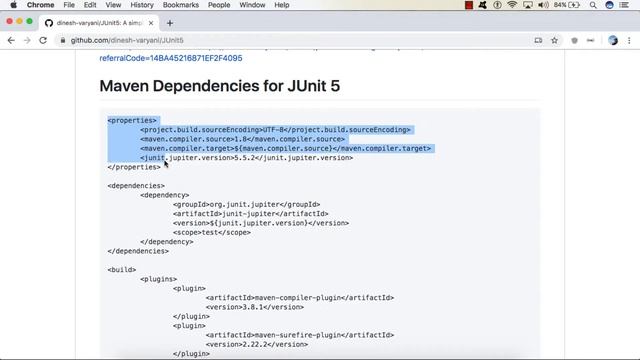Screen dimensions: 640x360
Task: Click the <build> tag text
Action: click(122, 270)
